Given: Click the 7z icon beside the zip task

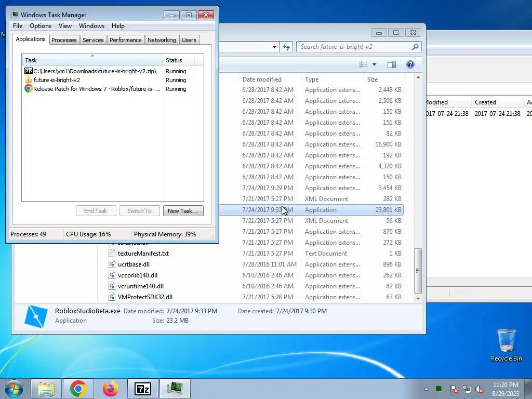Looking at the screenshot, I should (28, 71).
